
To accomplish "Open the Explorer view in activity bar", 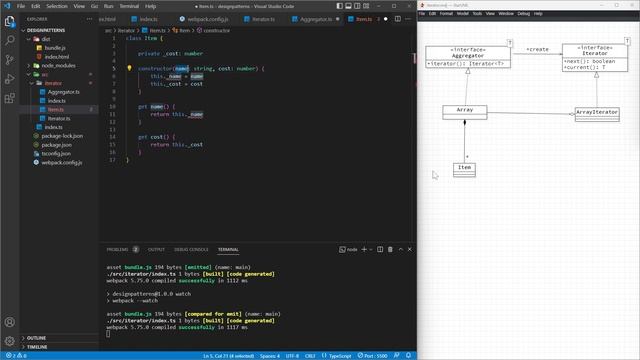I will (9, 21).
